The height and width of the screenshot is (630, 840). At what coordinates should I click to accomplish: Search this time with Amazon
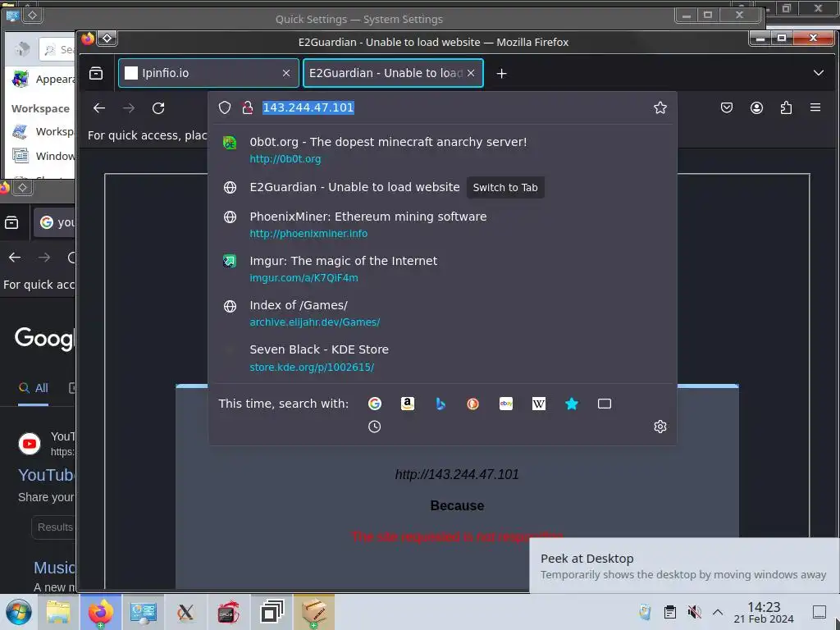(408, 404)
